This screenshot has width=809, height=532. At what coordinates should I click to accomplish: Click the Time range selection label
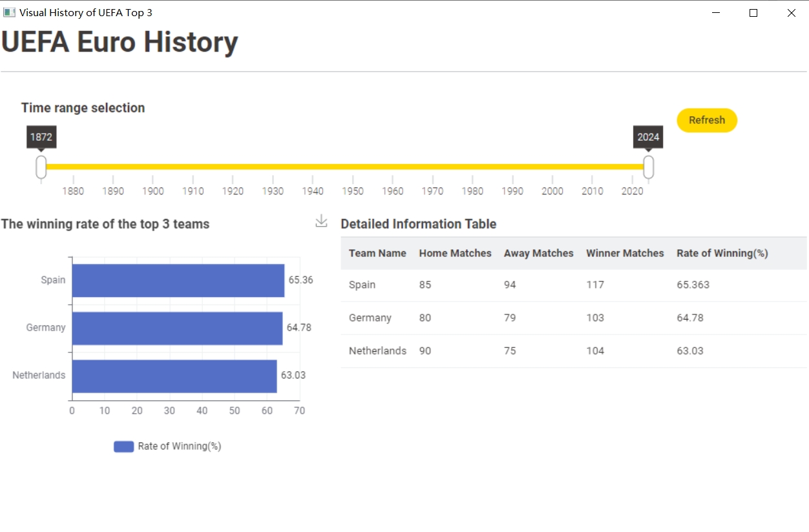(x=83, y=108)
